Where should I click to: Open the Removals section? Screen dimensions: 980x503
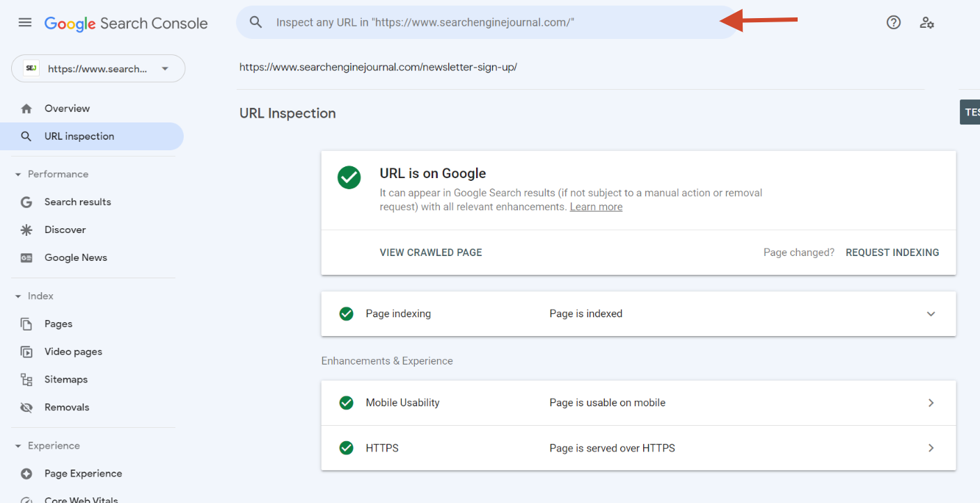point(67,407)
